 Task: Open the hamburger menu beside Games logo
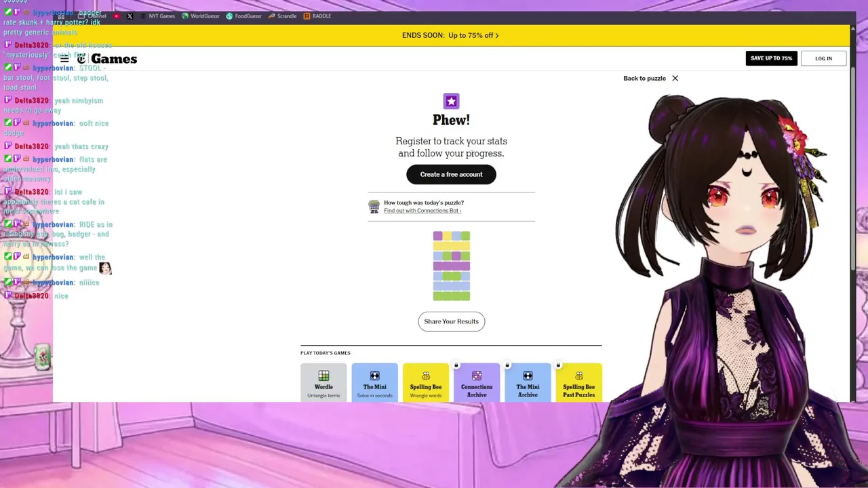click(64, 59)
